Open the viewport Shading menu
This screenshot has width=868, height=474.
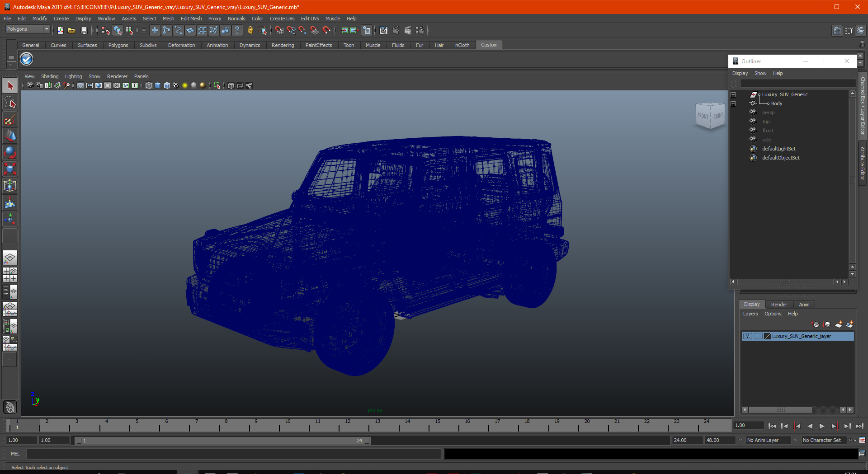[50, 76]
